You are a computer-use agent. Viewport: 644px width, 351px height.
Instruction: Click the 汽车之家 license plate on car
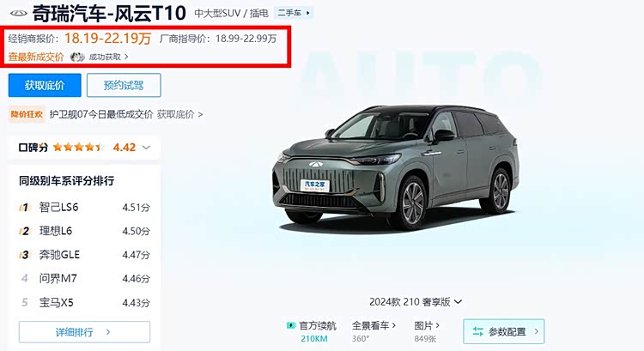314,185
